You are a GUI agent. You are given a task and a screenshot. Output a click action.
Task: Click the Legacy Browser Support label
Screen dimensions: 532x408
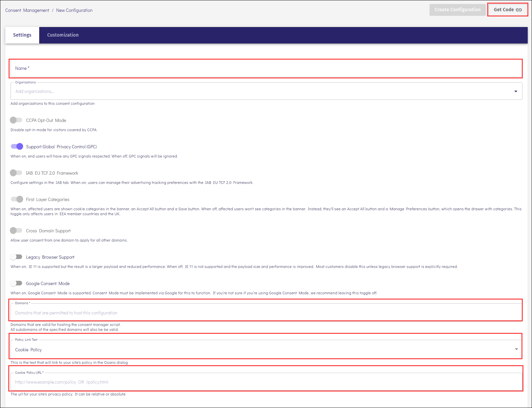pos(50,257)
